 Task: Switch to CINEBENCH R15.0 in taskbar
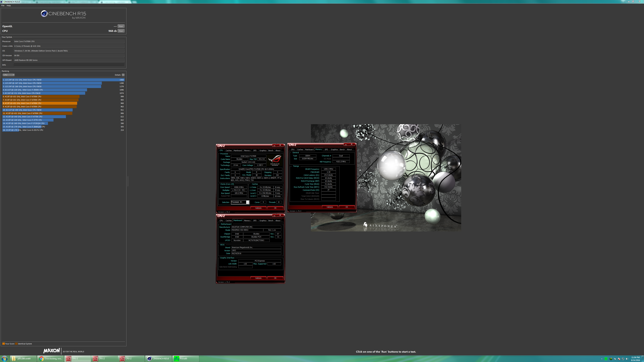tap(159, 358)
